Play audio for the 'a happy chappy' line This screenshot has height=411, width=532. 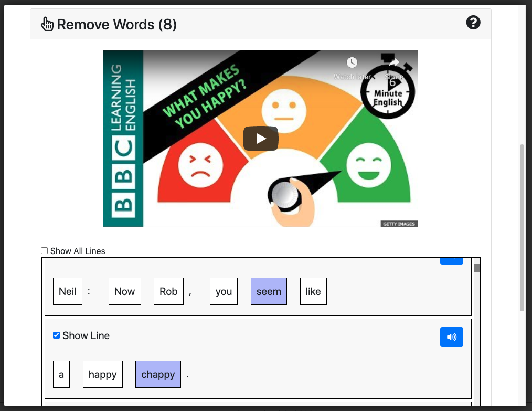coord(451,337)
